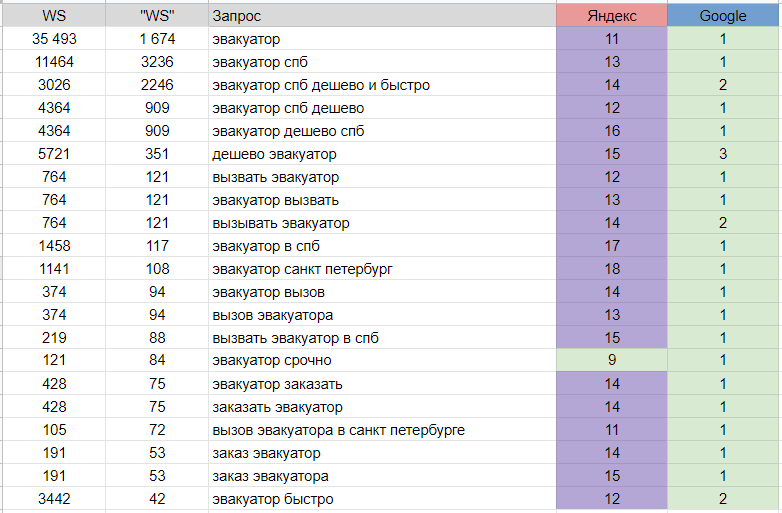Select the cell with query 'эвакуатор спб дешево и быстро'

[382, 85]
